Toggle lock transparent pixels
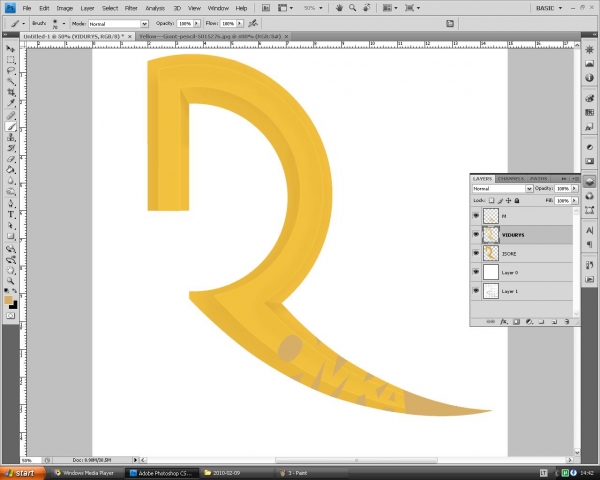The height and width of the screenshot is (480, 600). 491,201
